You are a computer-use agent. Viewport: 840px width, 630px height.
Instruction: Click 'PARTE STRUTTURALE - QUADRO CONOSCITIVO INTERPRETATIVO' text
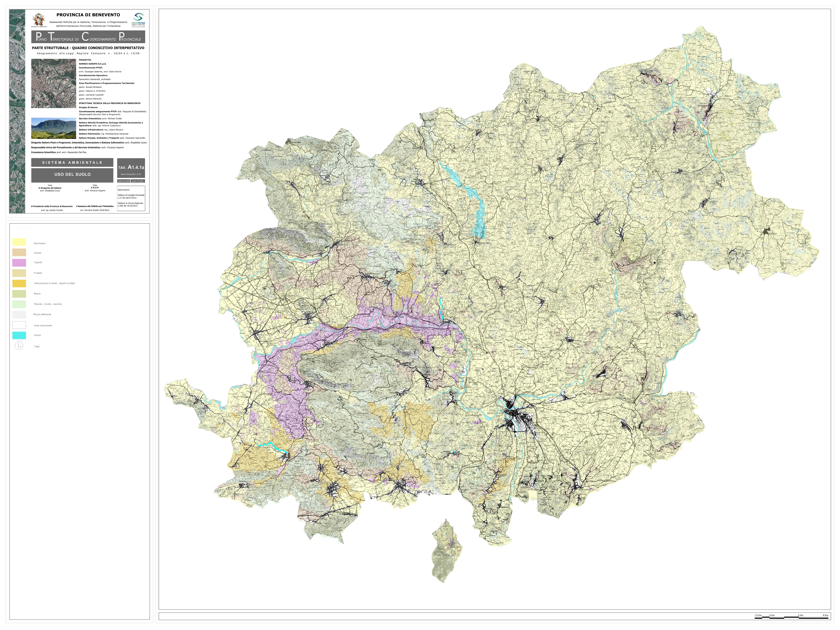(88, 48)
